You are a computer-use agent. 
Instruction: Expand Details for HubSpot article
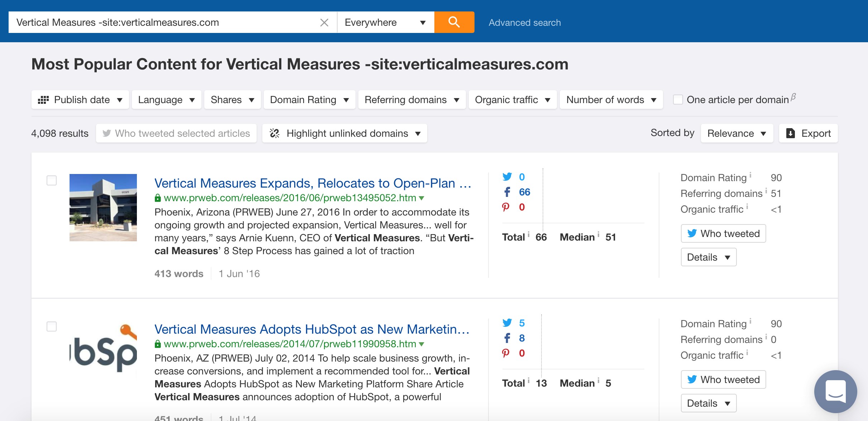click(x=709, y=403)
